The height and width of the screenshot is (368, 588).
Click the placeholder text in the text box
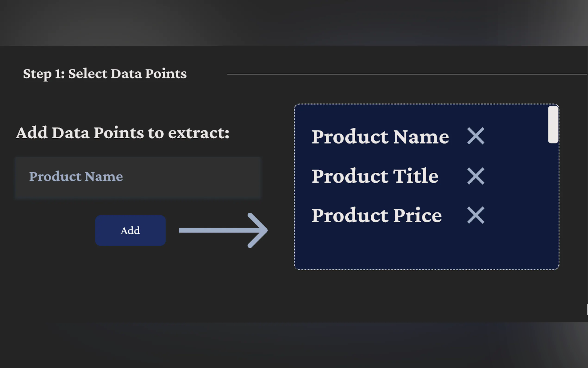[76, 177]
